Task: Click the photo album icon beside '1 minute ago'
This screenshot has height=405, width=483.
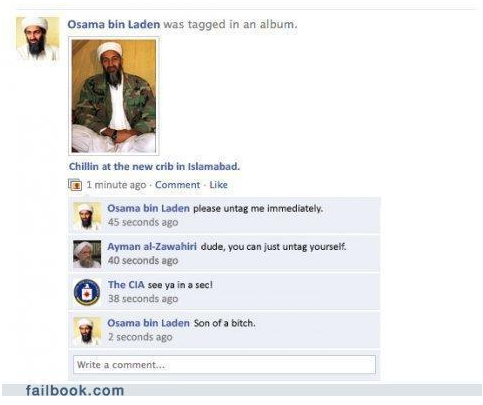Action: pyautogui.click(x=75, y=185)
